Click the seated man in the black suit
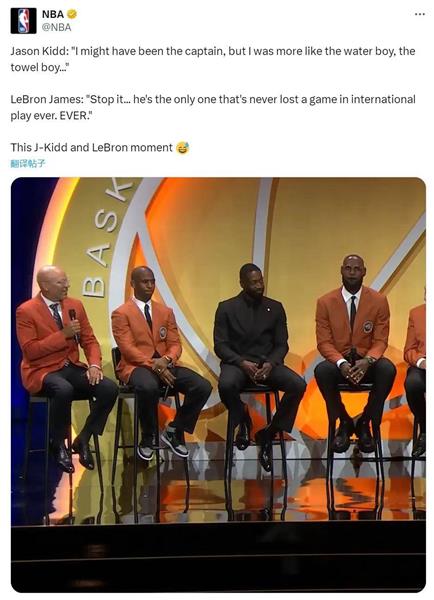 tap(257, 364)
